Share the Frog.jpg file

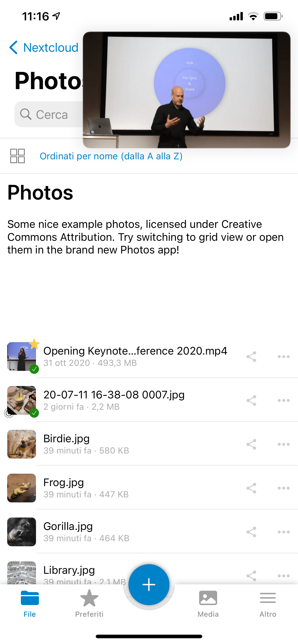coord(251,488)
